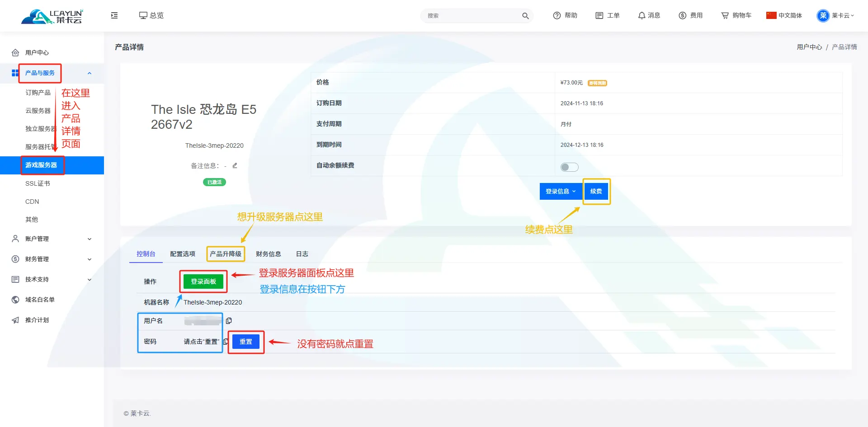Open 云服务器 in sidebar
Screen dimensions: 868x427
(x=38, y=111)
